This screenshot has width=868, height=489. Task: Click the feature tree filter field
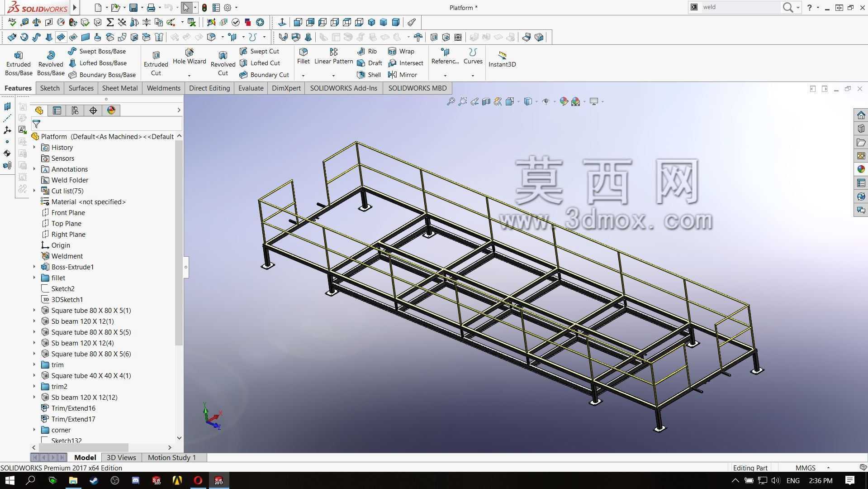(x=107, y=124)
